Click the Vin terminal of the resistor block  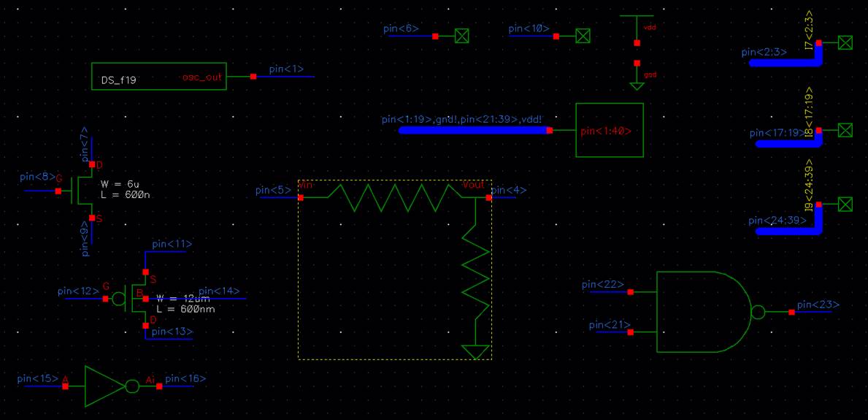[x=301, y=198]
